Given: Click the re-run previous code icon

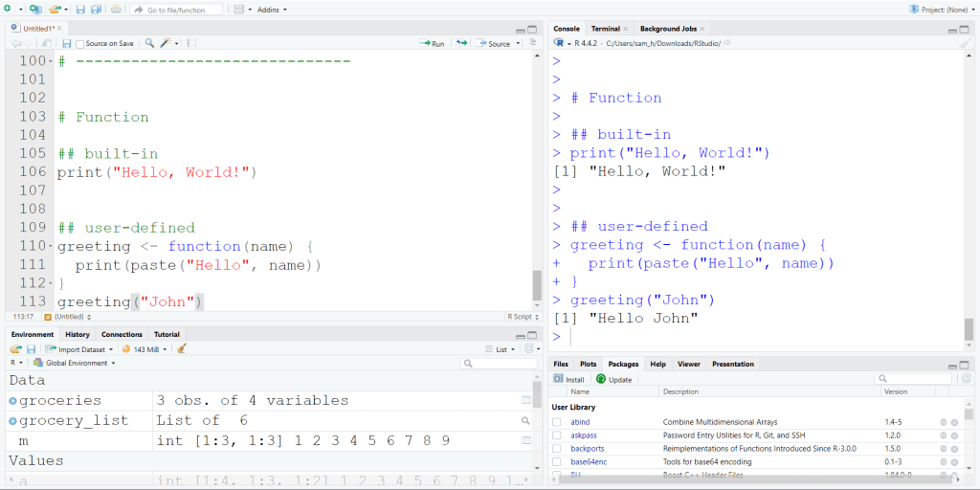Looking at the screenshot, I should (461, 43).
